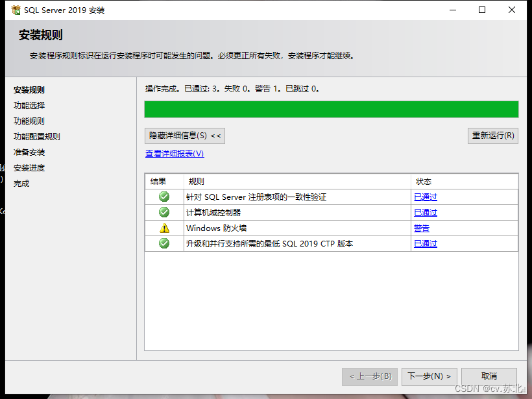The height and width of the screenshot is (399, 532).
Task: Select the 计算机域控制器 rule text
Action: click(213, 213)
